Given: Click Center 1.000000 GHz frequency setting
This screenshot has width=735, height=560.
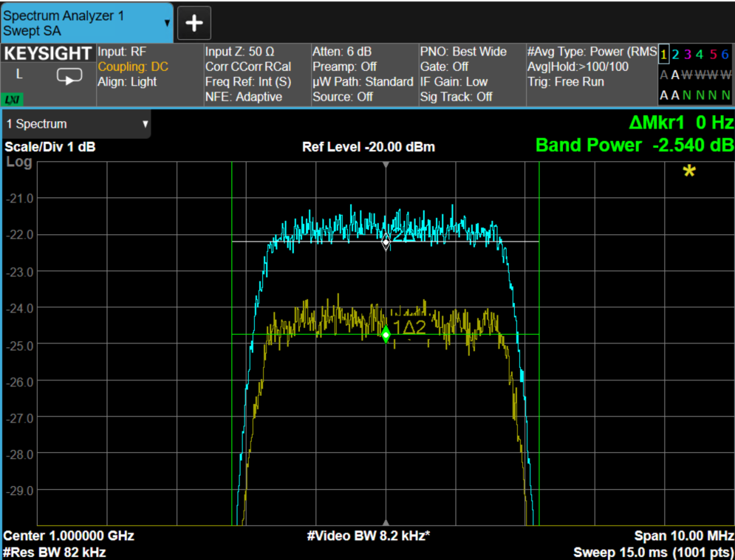Looking at the screenshot, I should tap(69, 536).
